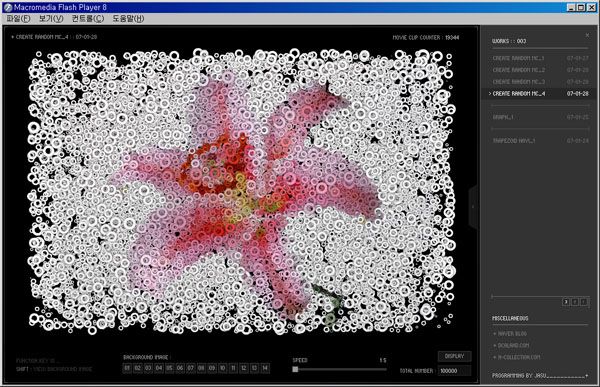The image size is (600, 387).
Task: Select background image 13
Action: (254, 368)
